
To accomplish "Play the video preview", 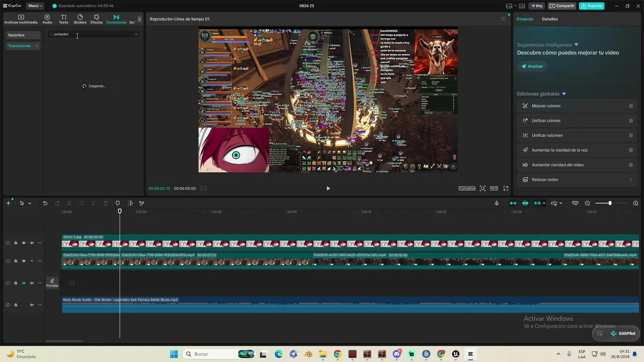I will point(328,189).
